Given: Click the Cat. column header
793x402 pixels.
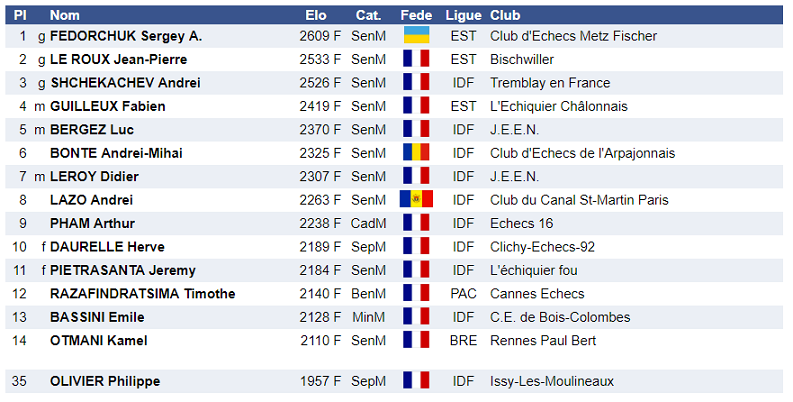Looking at the screenshot, I should (x=368, y=15).
